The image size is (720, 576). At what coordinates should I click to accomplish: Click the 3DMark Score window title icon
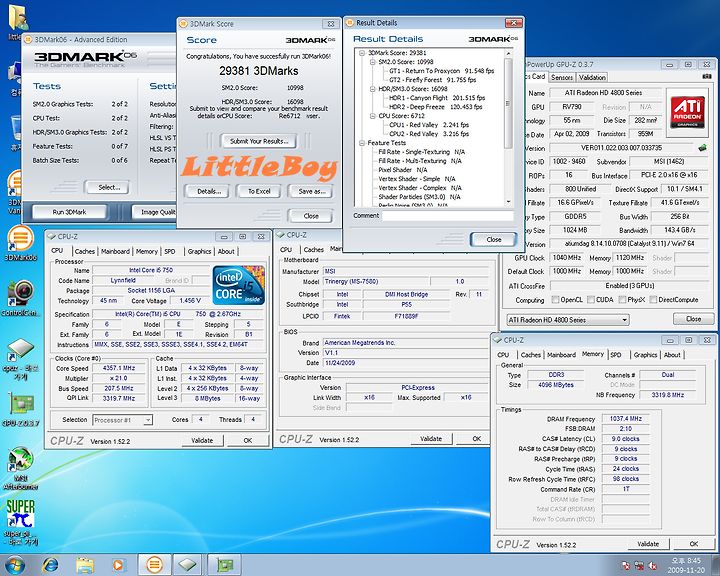(x=183, y=23)
